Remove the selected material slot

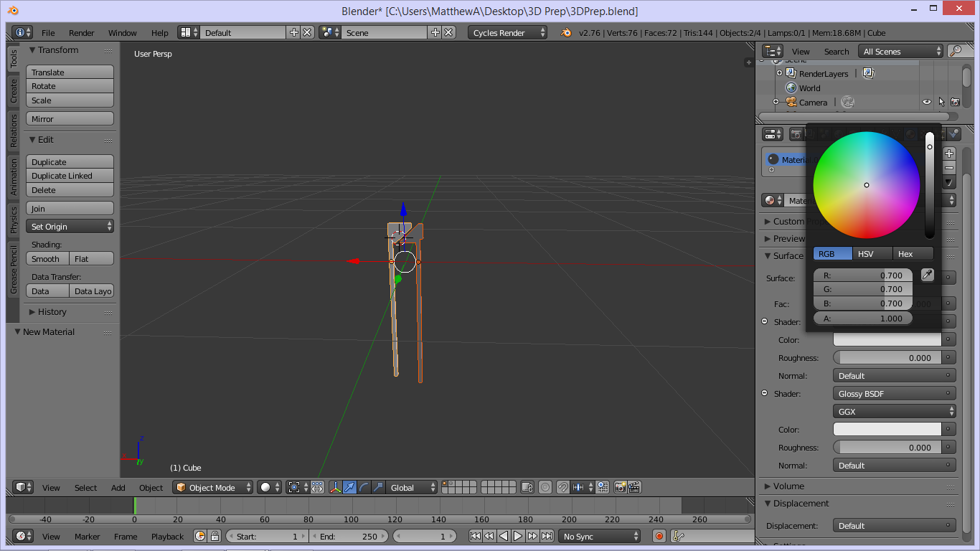(949, 167)
